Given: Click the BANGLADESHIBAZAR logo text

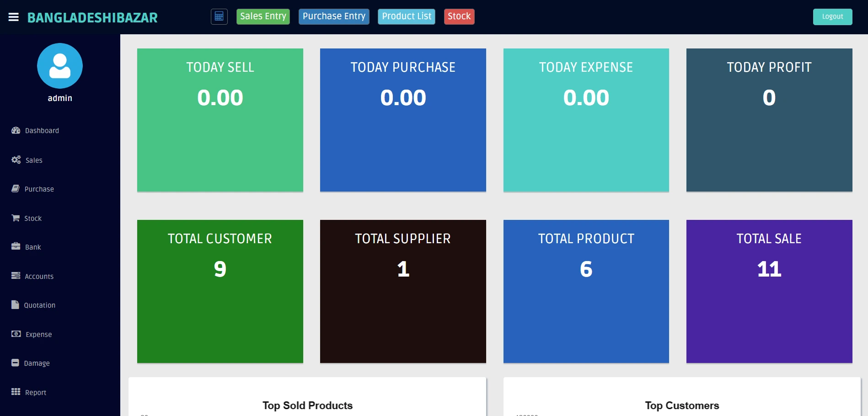Looking at the screenshot, I should pyautogui.click(x=92, y=18).
